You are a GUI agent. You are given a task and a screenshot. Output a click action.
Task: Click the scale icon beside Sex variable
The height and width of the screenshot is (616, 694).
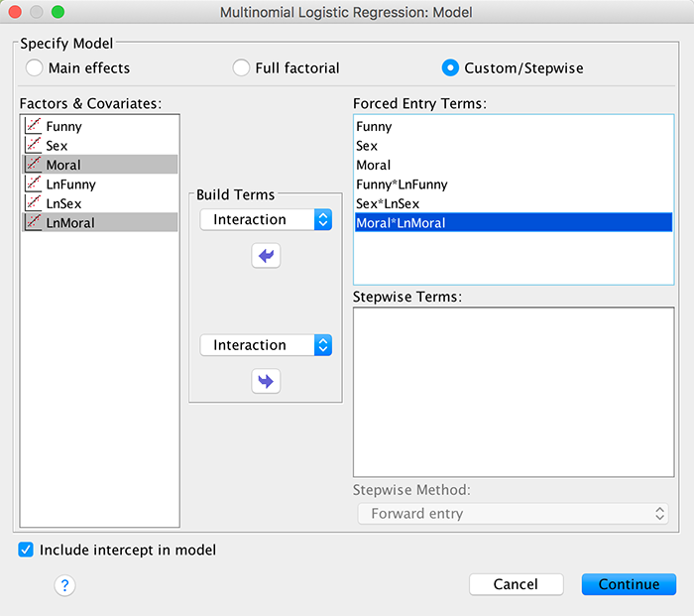tap(34, 146)
